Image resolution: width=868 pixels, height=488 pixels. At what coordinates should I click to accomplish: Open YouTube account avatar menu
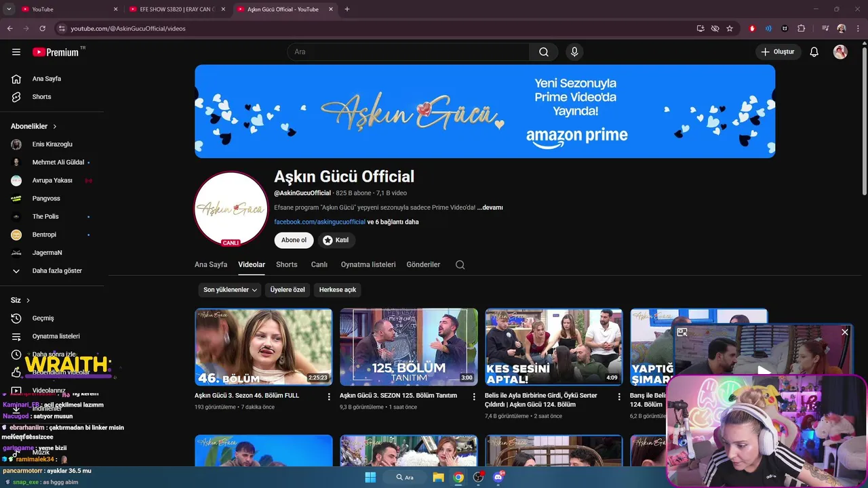click(x=840, y=52)
